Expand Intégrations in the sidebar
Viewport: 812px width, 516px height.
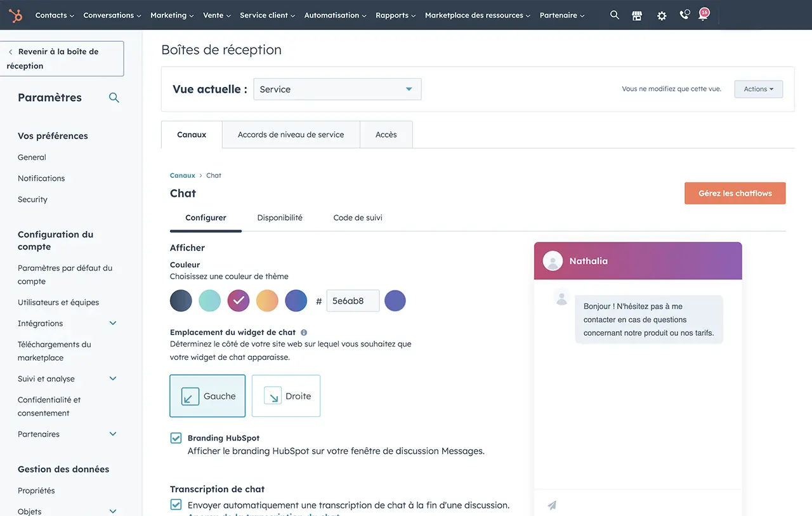[x=113, y=323]
